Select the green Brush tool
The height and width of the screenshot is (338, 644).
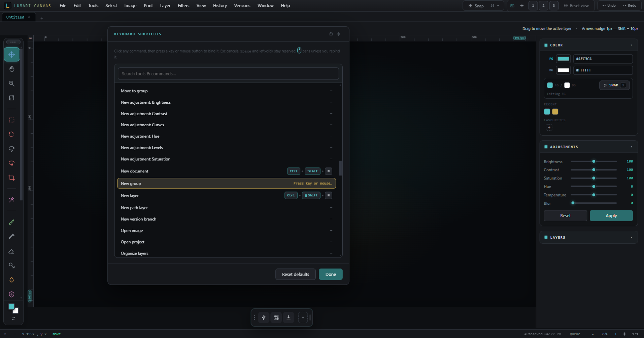coord(12,222)
